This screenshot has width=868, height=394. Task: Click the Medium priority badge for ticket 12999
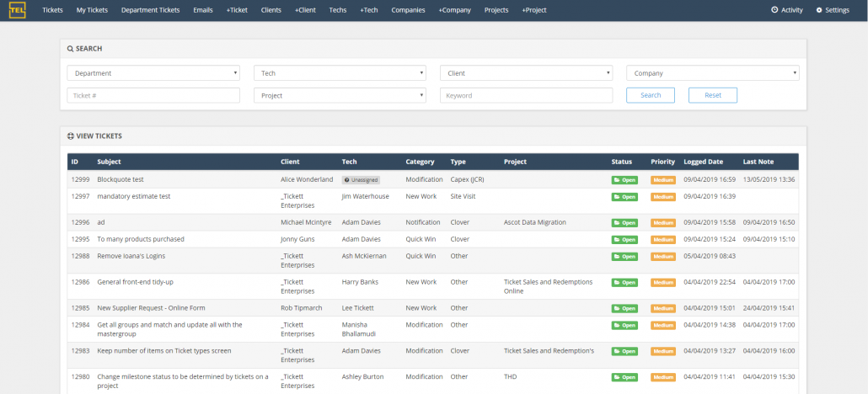click(x=663, y=180)
